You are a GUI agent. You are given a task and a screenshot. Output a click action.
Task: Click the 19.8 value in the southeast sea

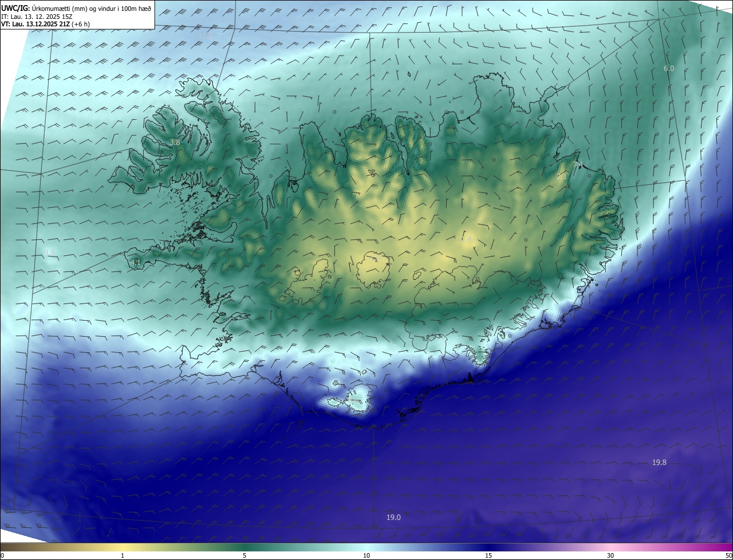659,463
